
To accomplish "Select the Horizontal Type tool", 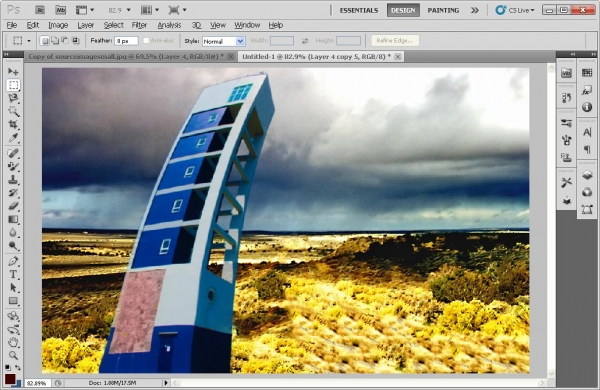I will (x=13, y=274).
